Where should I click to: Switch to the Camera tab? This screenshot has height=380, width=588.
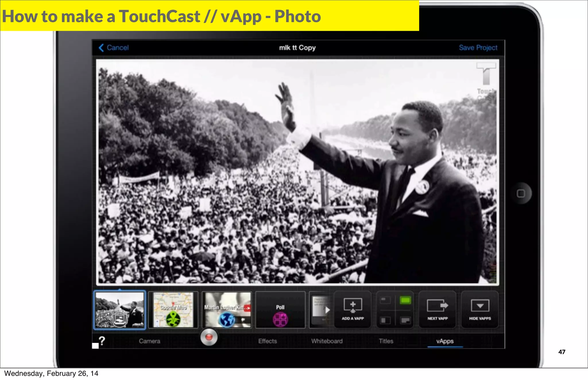click(x=150, y=341)
